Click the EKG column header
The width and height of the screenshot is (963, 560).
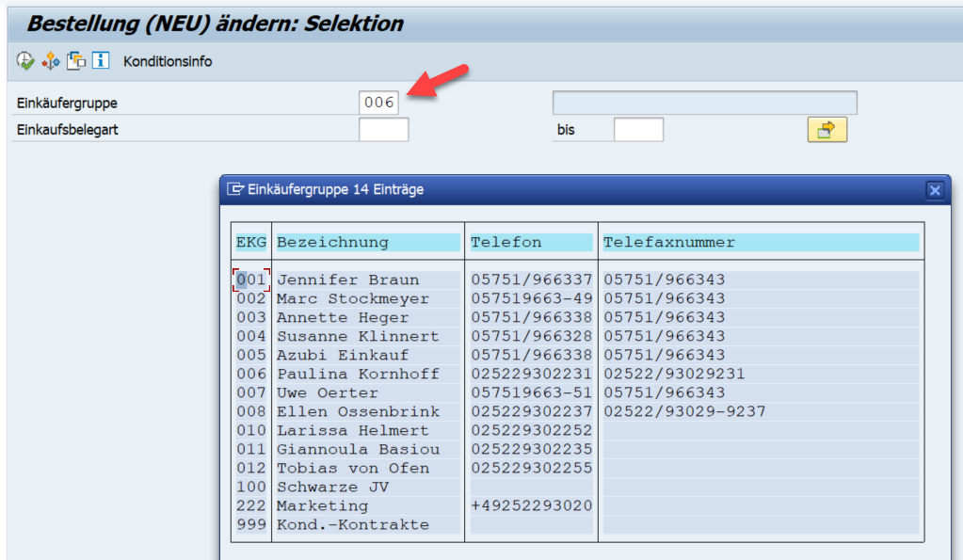click(x=251, y=242)
